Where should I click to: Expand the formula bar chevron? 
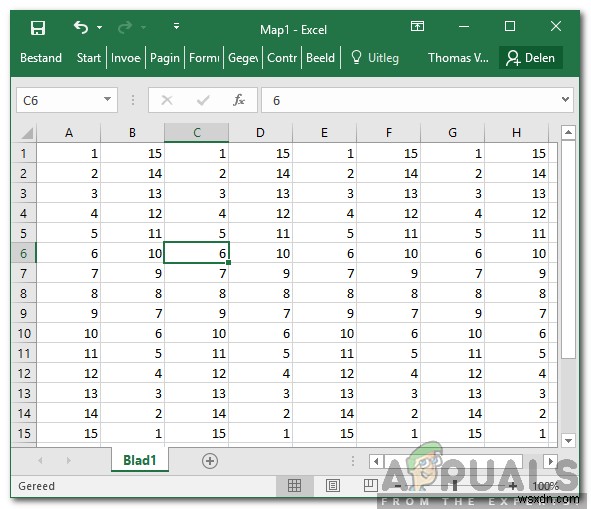(565, 100)
